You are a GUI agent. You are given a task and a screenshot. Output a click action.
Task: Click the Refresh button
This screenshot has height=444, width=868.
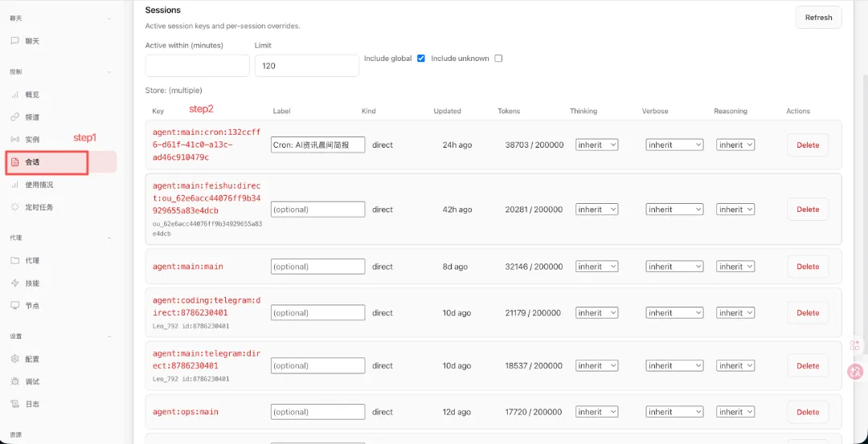(x=818, y=18)
